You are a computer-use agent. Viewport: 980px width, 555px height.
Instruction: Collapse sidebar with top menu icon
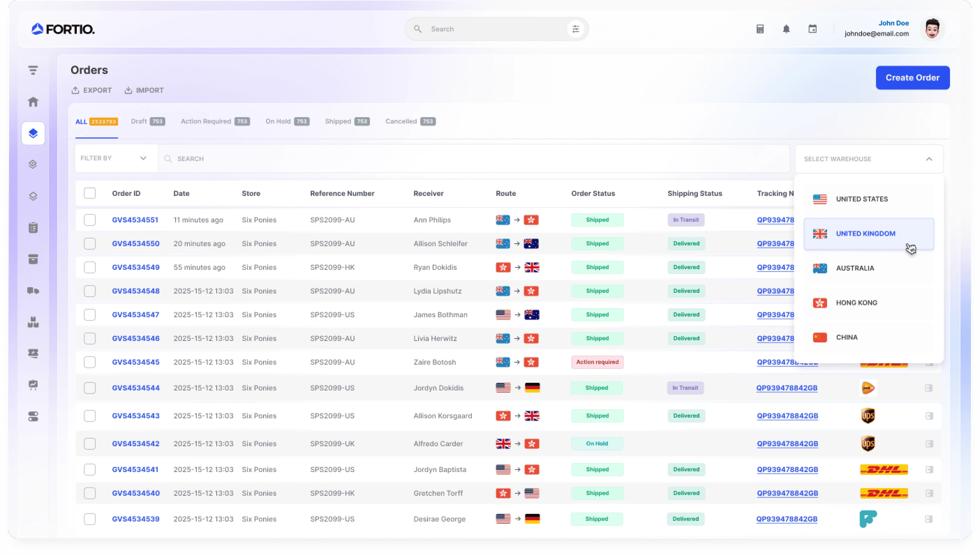click(33, 70)
